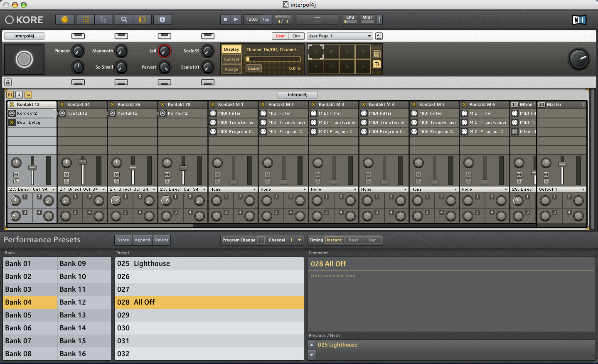
Task: Click the Master channel fork icon
Action: pos(583,105)
